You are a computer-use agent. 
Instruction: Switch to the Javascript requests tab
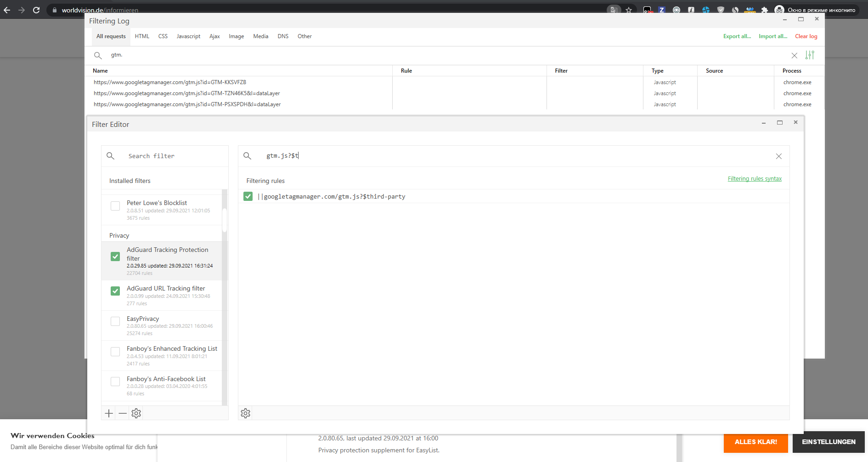coord(188,36)
